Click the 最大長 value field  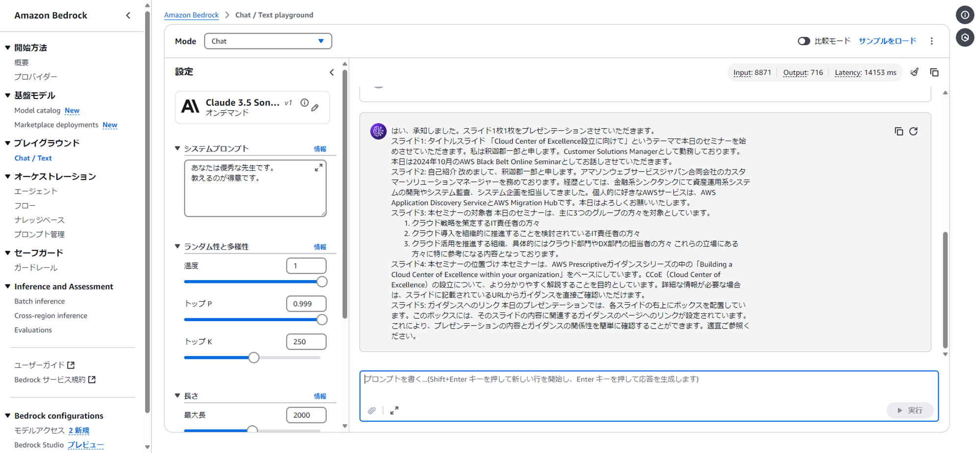[x=306, y=415]
